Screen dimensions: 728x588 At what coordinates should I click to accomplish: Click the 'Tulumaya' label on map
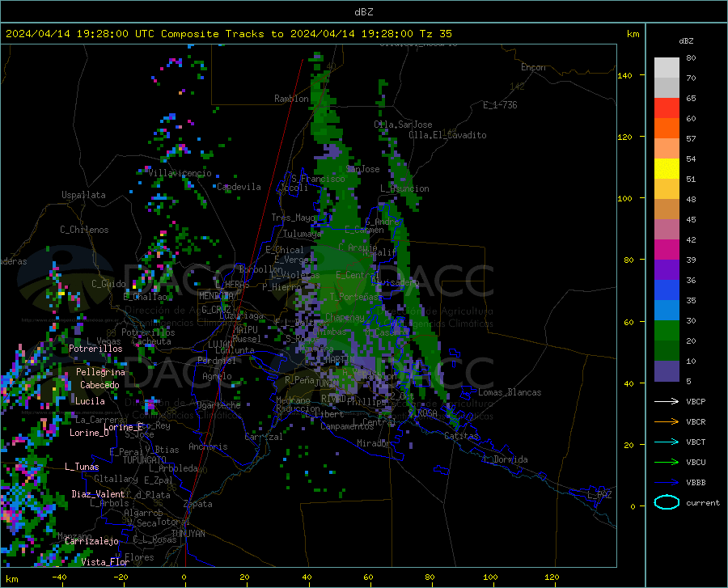pos(302,234)
